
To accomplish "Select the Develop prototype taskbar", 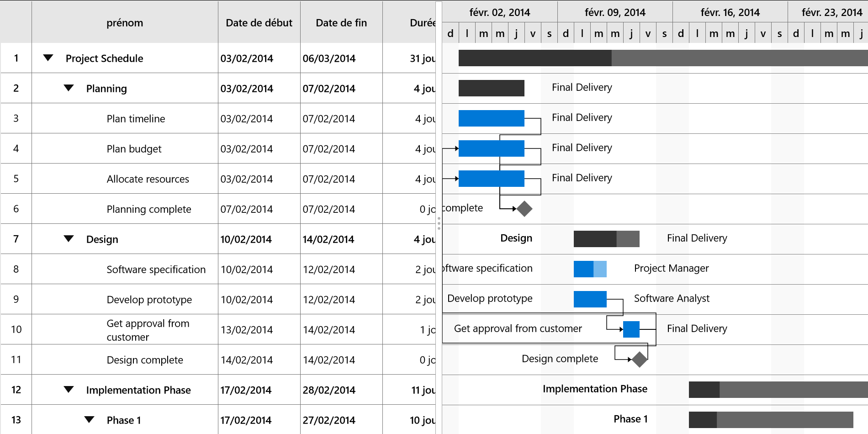I will click(x=590, y=299).
